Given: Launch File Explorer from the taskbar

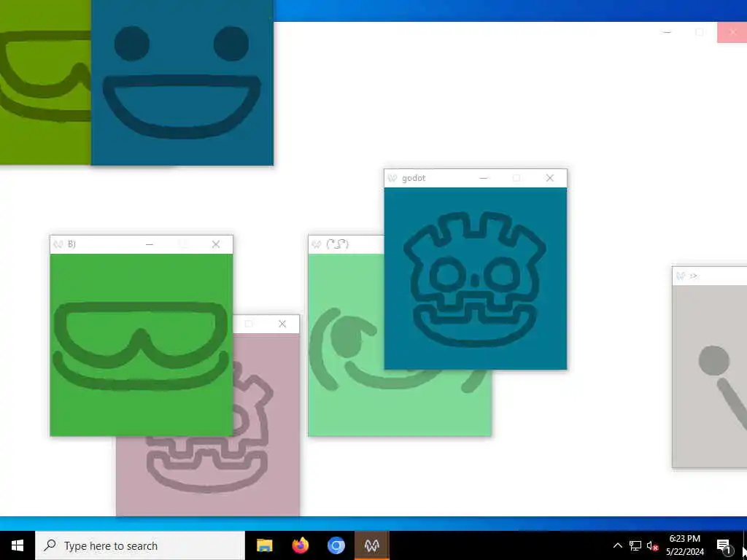Looking at the screenshot, I should coord(264,545).
